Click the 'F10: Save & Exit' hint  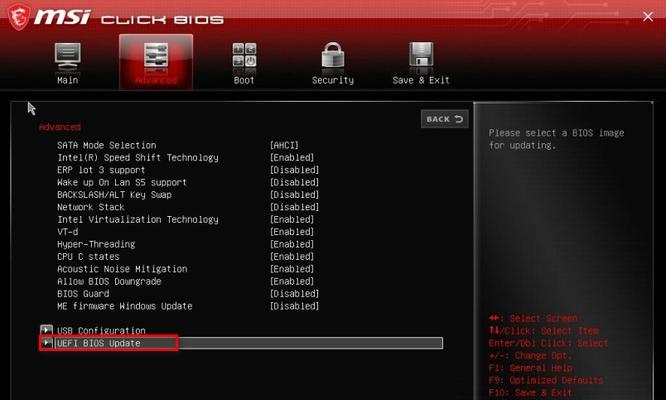(530, 392)
